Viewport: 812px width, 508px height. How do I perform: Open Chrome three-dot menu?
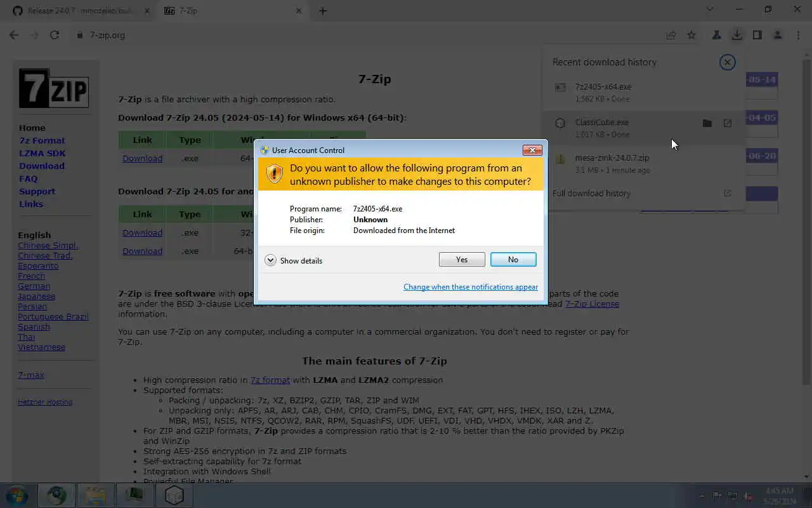797,35
